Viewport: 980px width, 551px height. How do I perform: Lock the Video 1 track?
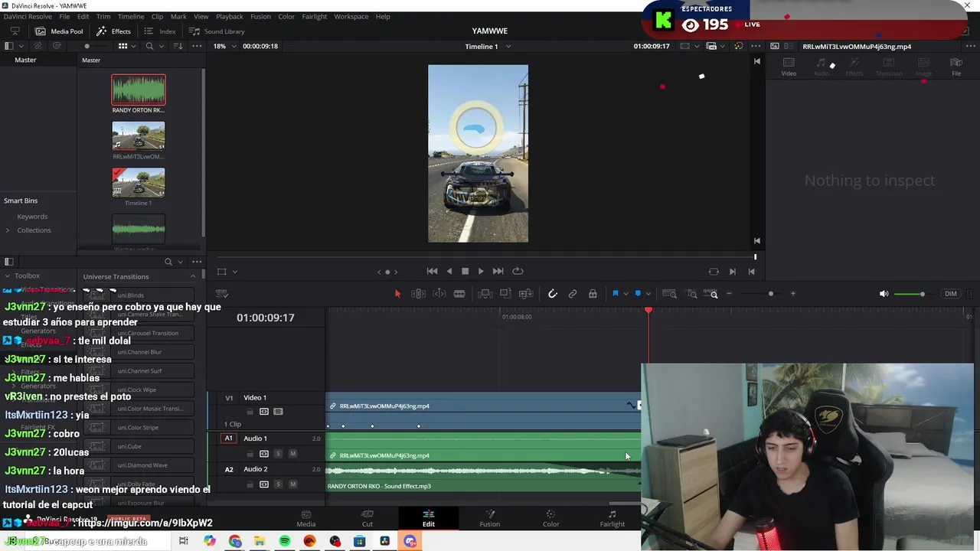pyautogui.click(x=250, y=412)
